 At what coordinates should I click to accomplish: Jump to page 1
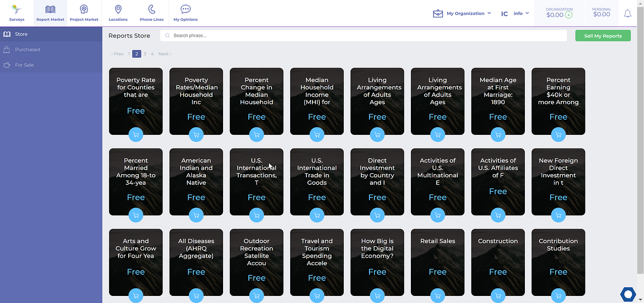coord(129,54)
